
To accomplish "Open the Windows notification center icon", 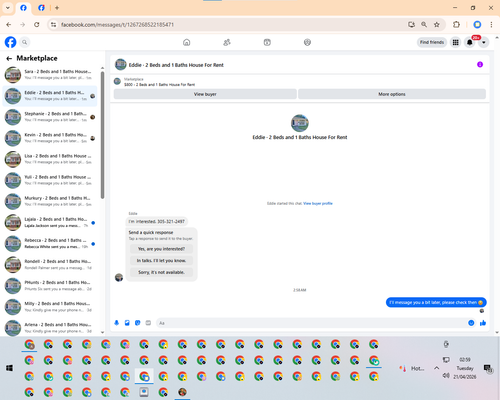I will [488, 368].
